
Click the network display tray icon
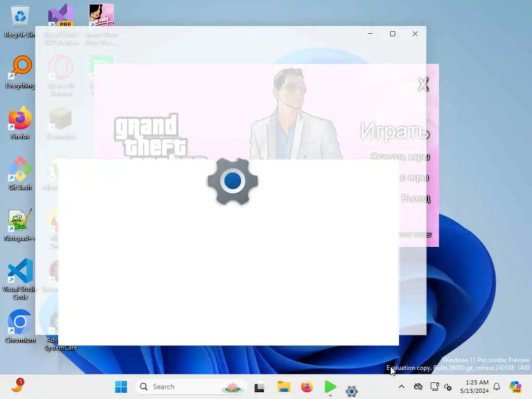[435, 387]
